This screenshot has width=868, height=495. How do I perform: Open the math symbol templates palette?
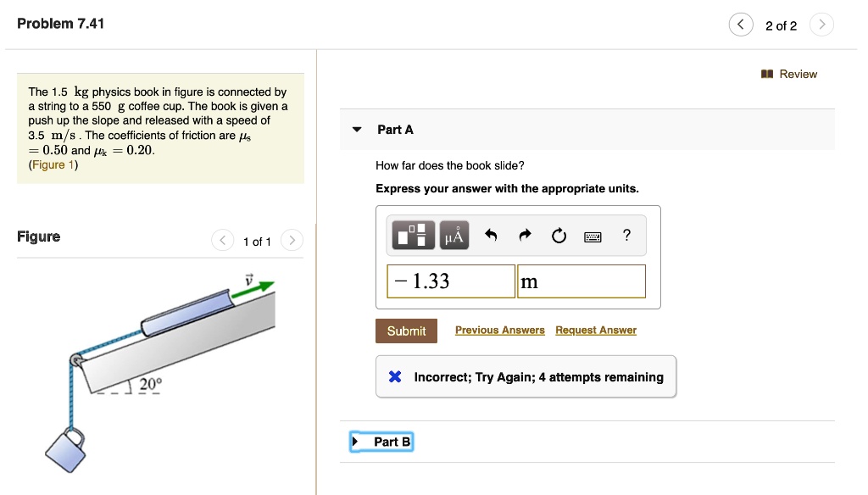412,235
